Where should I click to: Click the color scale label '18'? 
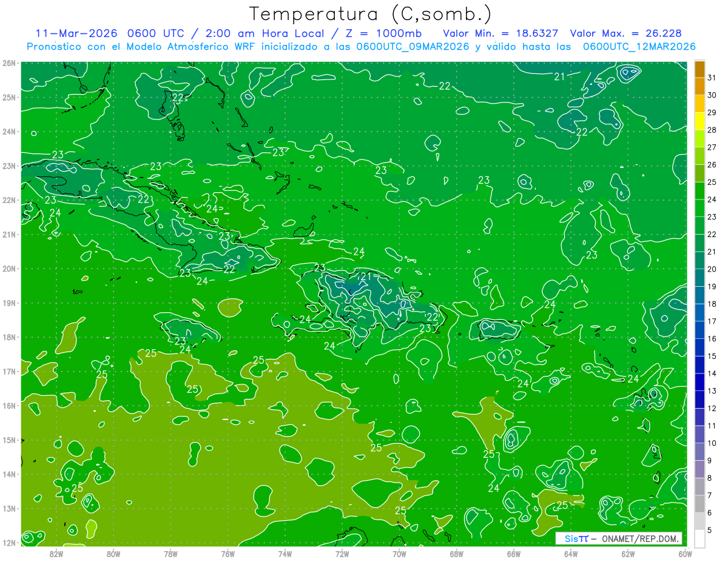point(712,304)
